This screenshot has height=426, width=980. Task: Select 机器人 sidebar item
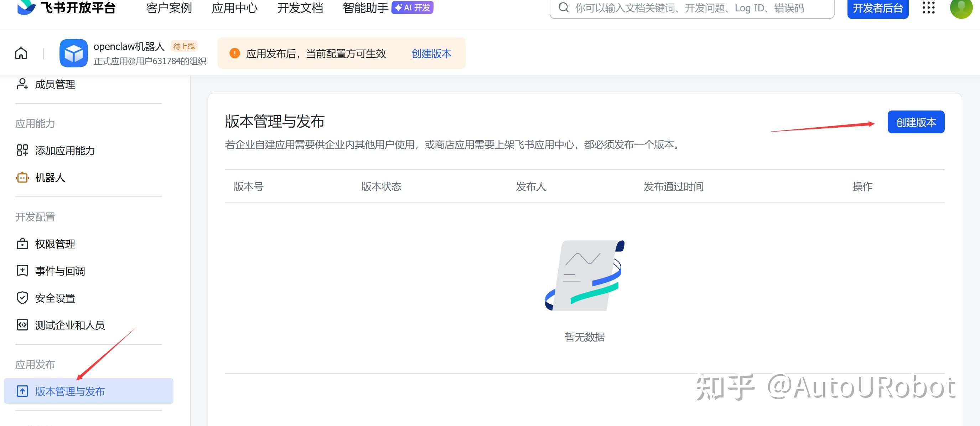pos(50,178)
